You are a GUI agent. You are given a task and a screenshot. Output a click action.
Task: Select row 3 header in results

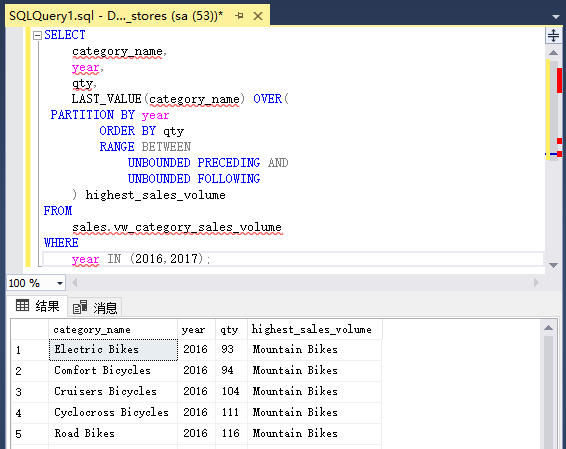click(30, 392)
